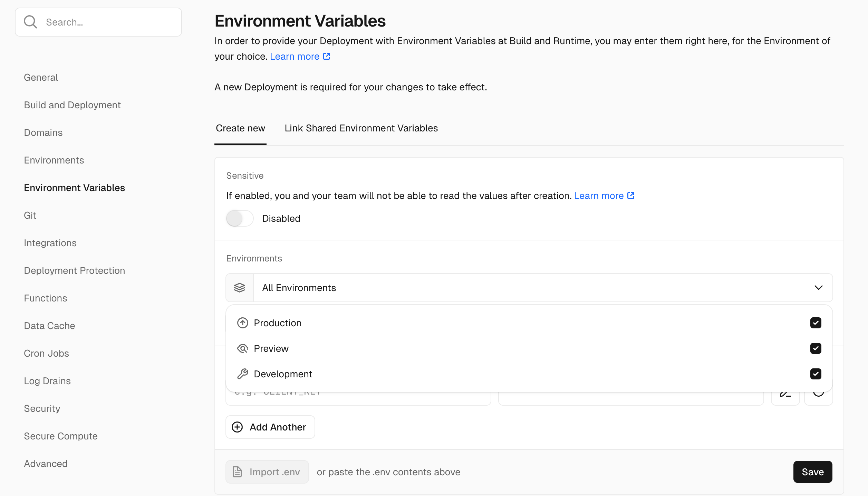
Task: Select the Preview environment option
Action: tap(529, 348)
